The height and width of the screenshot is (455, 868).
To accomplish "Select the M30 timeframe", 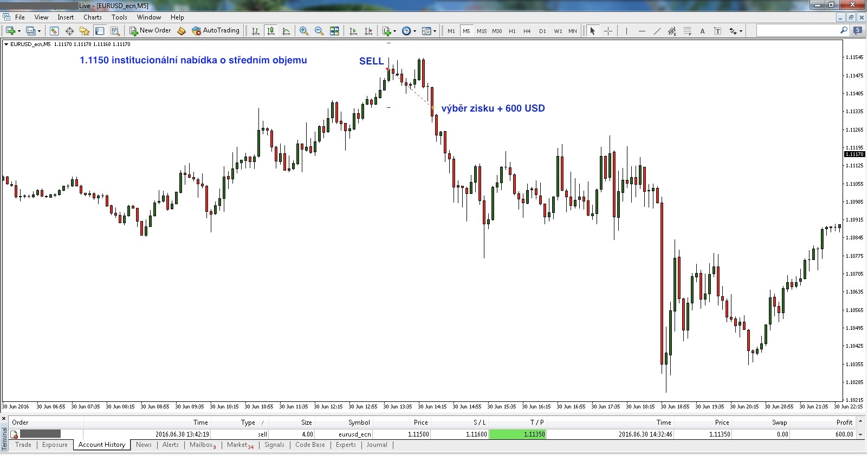I will click(x=497, y=31).
